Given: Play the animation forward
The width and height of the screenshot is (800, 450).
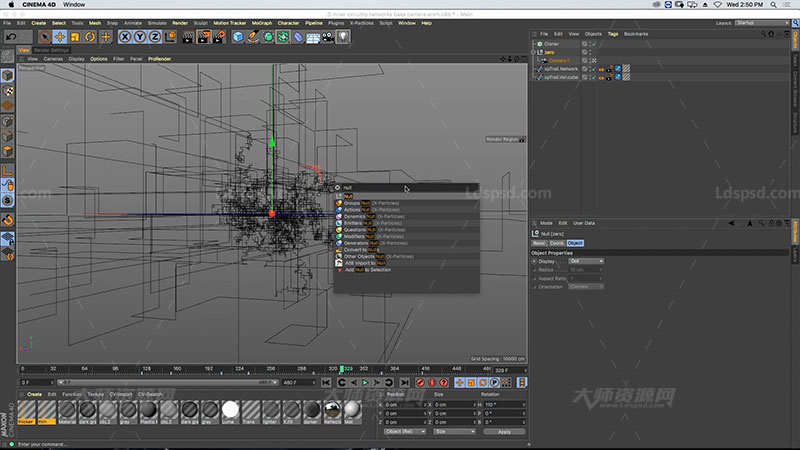Looking at the screenshot, I should [x=365, y=383].
